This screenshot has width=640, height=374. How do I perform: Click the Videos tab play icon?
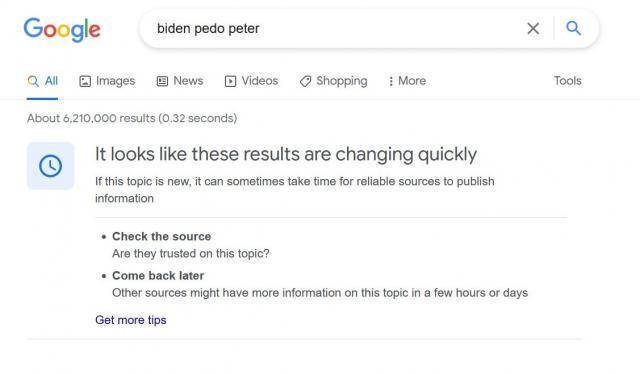pyautogui.click(x=230, y=81)
